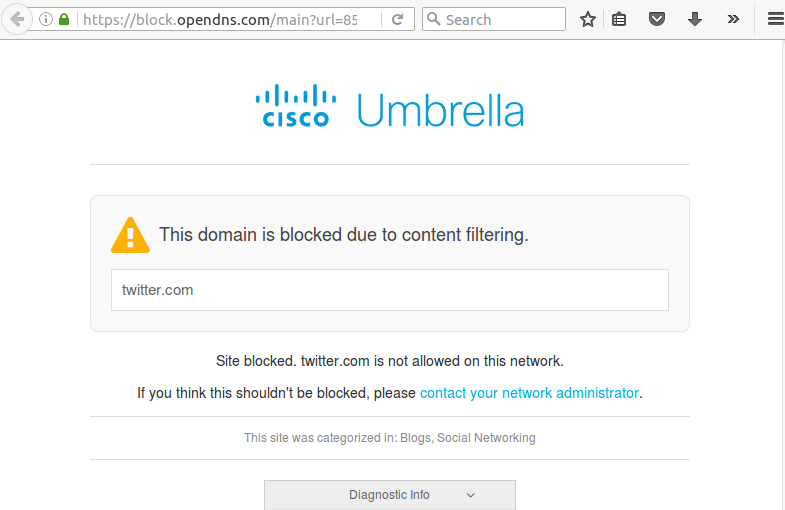This screenshot has width=785, height=510.
Task: Save the page to Pocket
Action: (657, 19)
